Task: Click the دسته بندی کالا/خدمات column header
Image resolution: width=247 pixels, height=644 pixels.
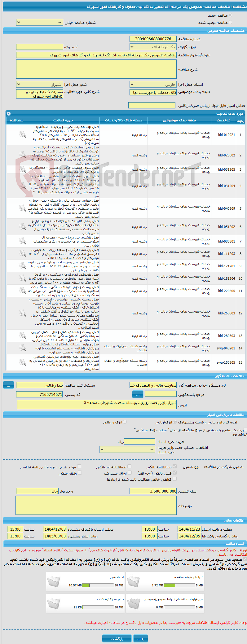Action: (x=124, y=120)
